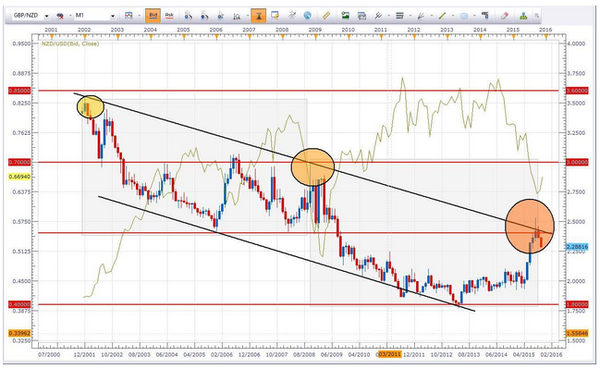Screen dimensions: 600x369
Task: Select the orange ellipse near 2009
Action: (x=313, y=167)
